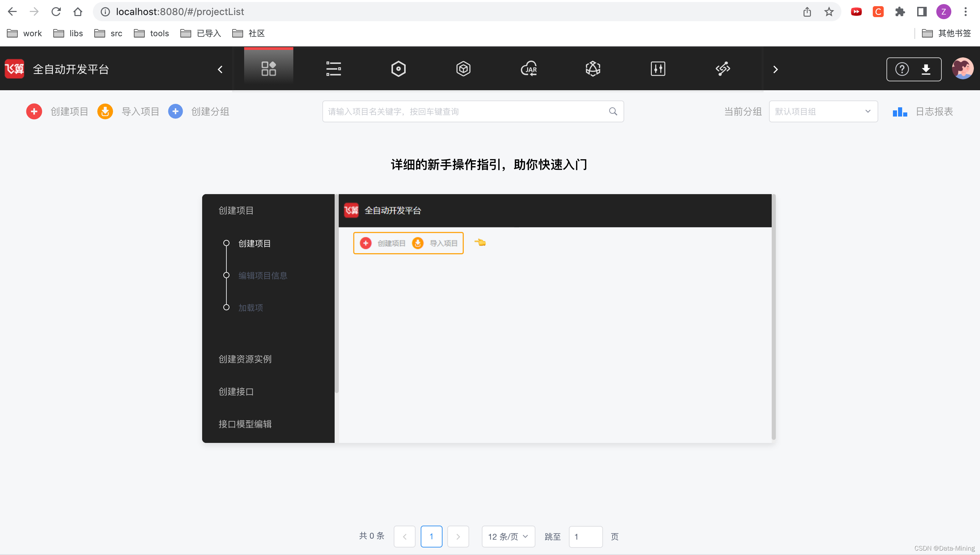980x555 pixels.
Task: Click the link code icon in navbar
Action: click(x=723, y=69)
